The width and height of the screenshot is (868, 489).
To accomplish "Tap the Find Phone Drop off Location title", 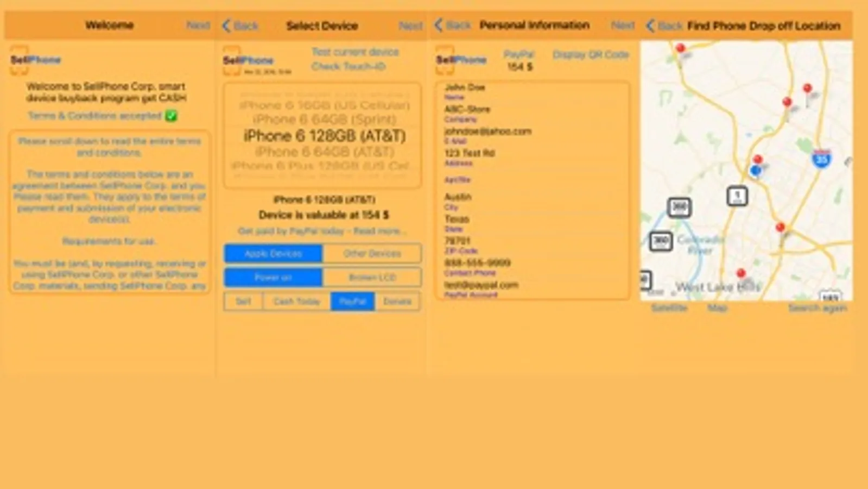I will [764, 26].
